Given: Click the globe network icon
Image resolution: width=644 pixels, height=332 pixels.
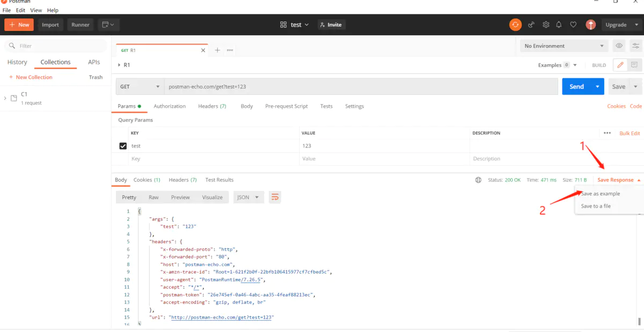Looking at the screenshot, I should tap(478, 180).
